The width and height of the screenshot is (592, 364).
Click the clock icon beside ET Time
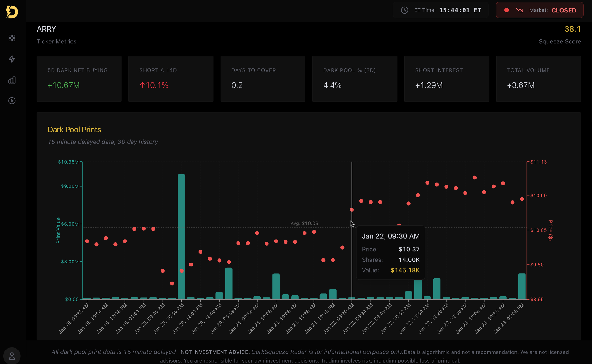404,10
